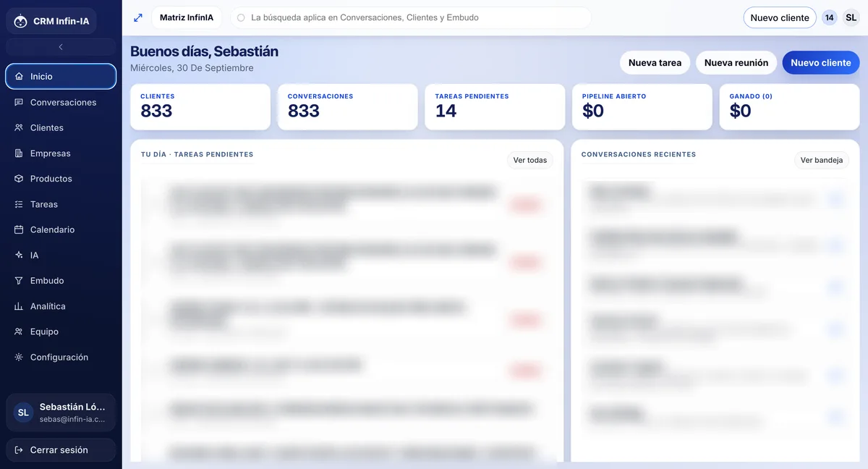Screen dimensions: 868x469
Task: Click the global search field
Action: [x=411, y=17]
